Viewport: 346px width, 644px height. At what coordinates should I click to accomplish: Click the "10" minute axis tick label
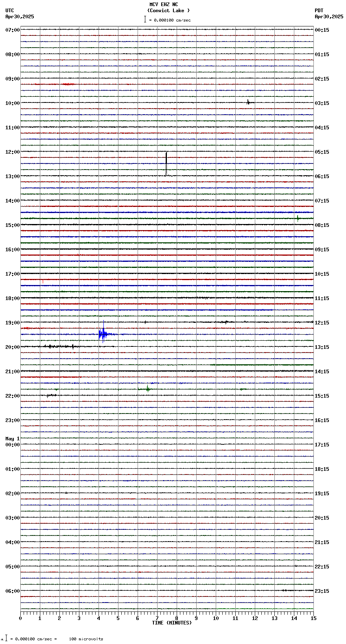[x=216, y=618]
